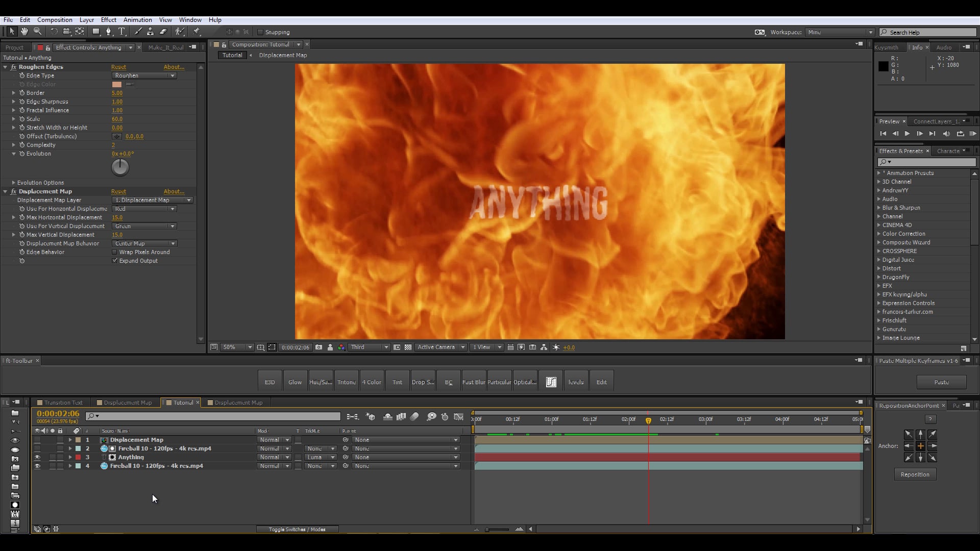Select the Clone Stamp tool

[150, 32]
